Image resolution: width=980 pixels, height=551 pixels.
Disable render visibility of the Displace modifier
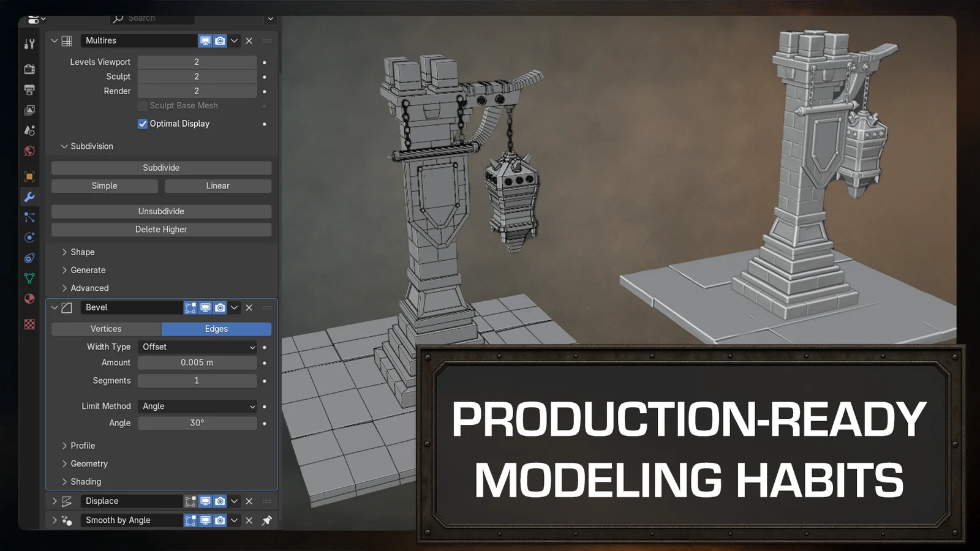pyautogui.click(x=220, y=501)
